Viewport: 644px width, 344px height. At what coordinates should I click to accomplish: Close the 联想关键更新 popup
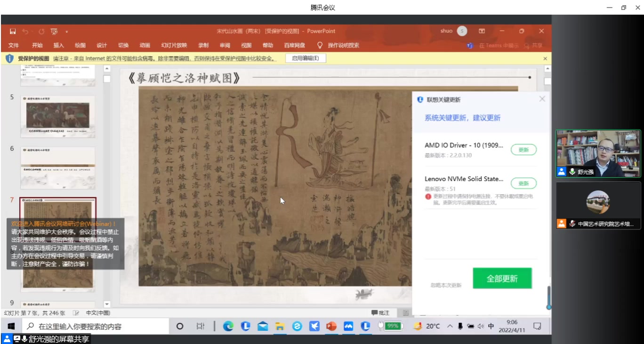[542, 99]
